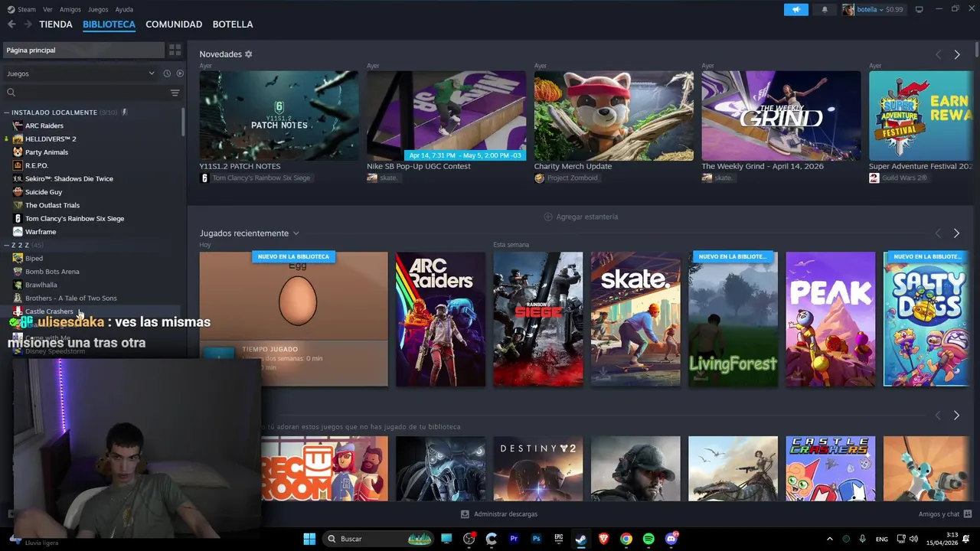This screenshot has width=980, height=551.
Task: Show ready-to-play games filter icon
Action: [180, 73]
